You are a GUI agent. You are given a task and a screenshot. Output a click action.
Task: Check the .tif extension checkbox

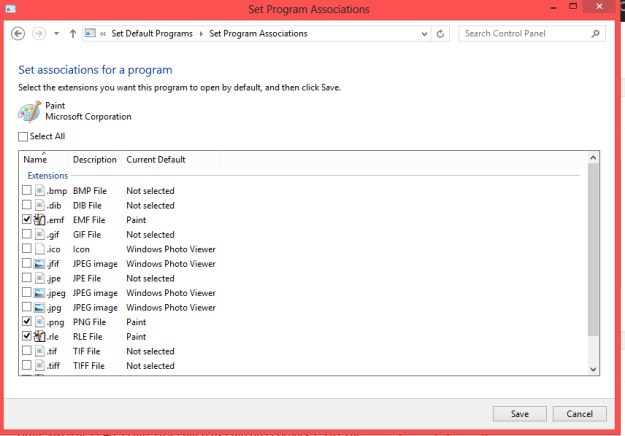[27, 350]
